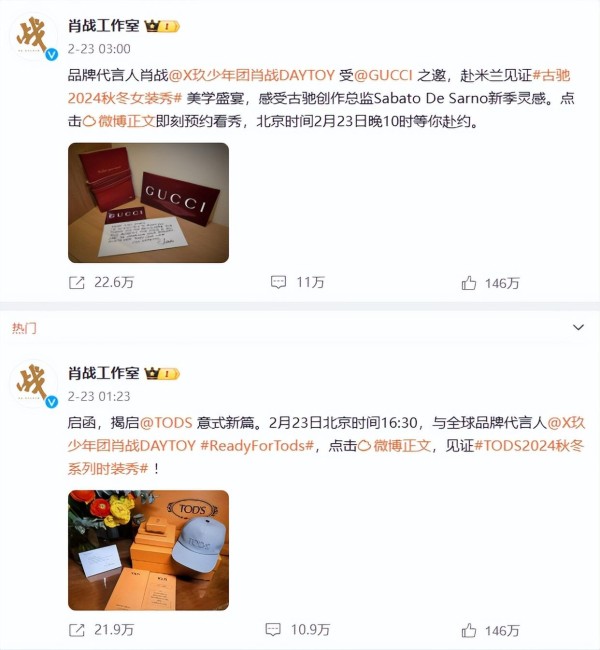Image resolution: width=600 pixels, height=650 pixels.
Task: Click repost icon on the GUCCI post
Action: [77, 283]
